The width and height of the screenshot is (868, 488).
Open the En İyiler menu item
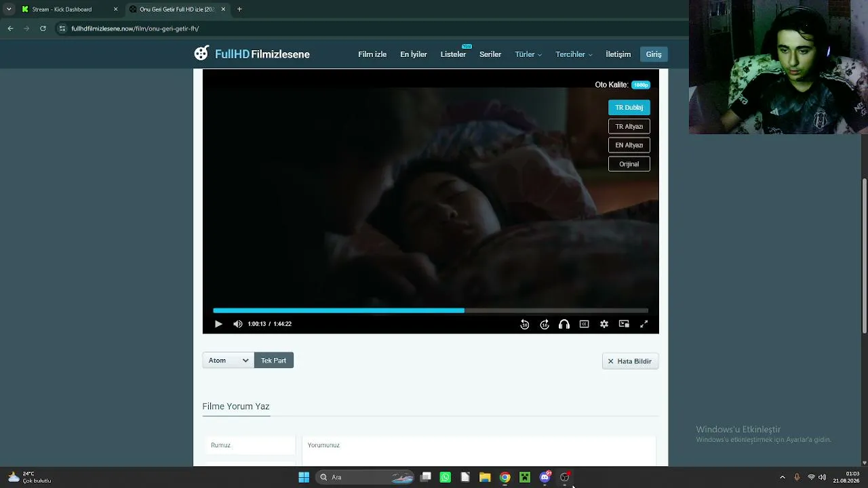tap(414, 54)
